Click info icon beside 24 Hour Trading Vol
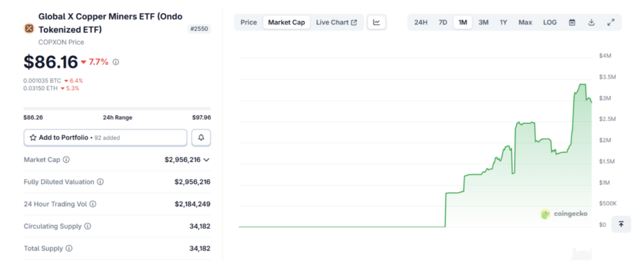 pos(93,204)
